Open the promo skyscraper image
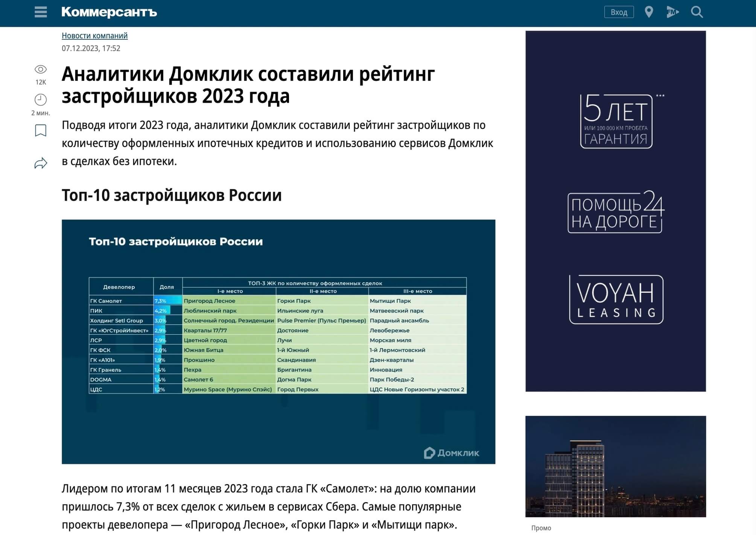The image size is (756, 535). click(616, 466)
